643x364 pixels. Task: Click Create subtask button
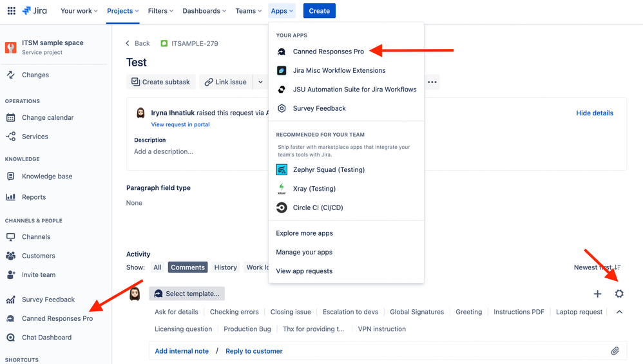pos(161,82)
